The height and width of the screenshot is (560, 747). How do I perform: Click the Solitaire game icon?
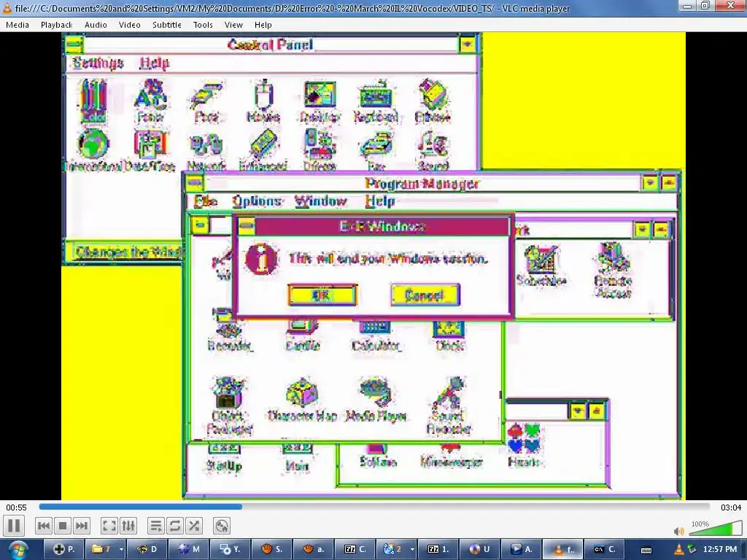click(378, 456)
